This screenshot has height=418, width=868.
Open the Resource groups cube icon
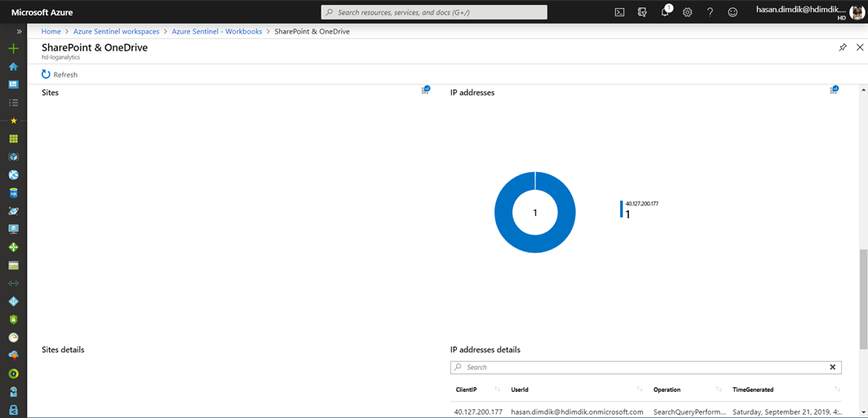click(14, 157)
